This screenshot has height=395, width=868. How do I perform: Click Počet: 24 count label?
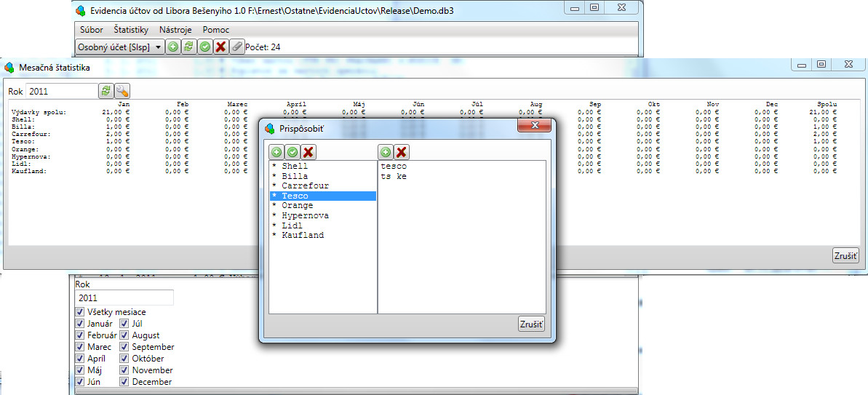click(x=263, y=47)
